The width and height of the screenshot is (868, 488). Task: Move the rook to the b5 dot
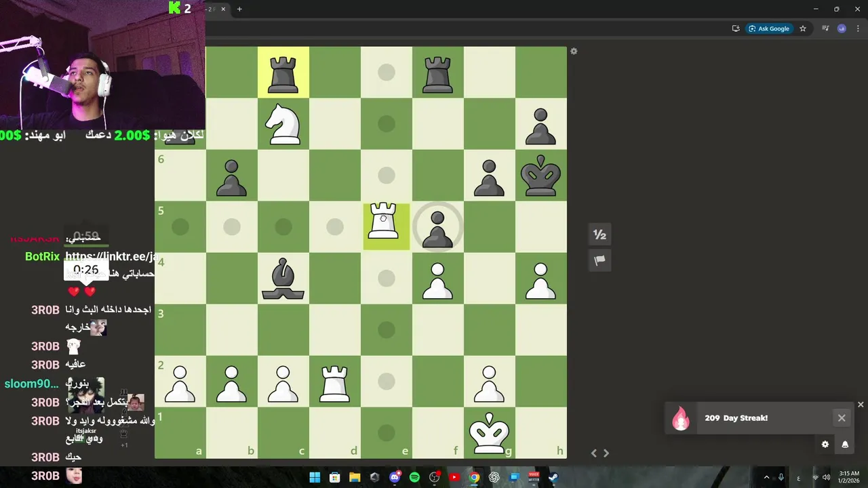point(232,226)
